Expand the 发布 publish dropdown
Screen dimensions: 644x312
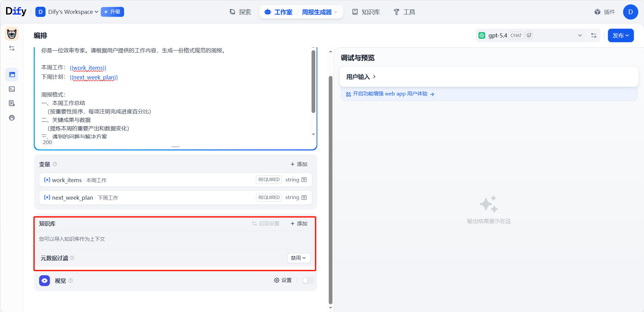[x=620, y=35]
